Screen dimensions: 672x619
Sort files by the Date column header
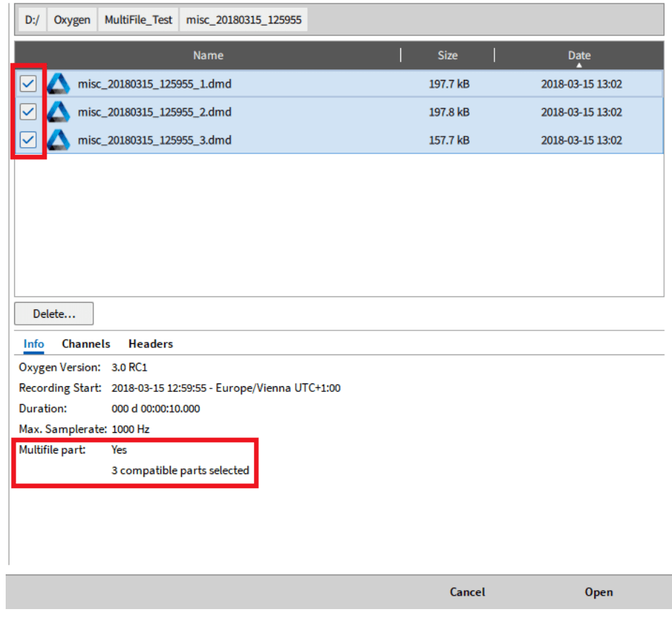pos(579,55)
